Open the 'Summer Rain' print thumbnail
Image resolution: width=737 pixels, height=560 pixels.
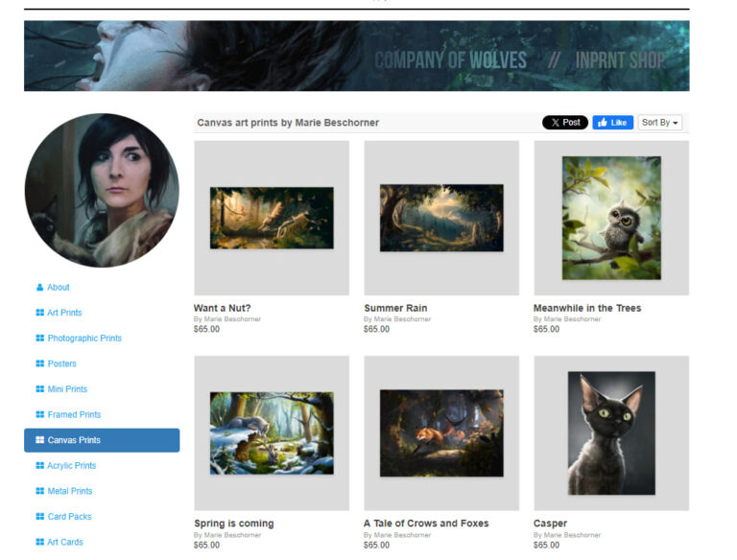coord(441,218)
